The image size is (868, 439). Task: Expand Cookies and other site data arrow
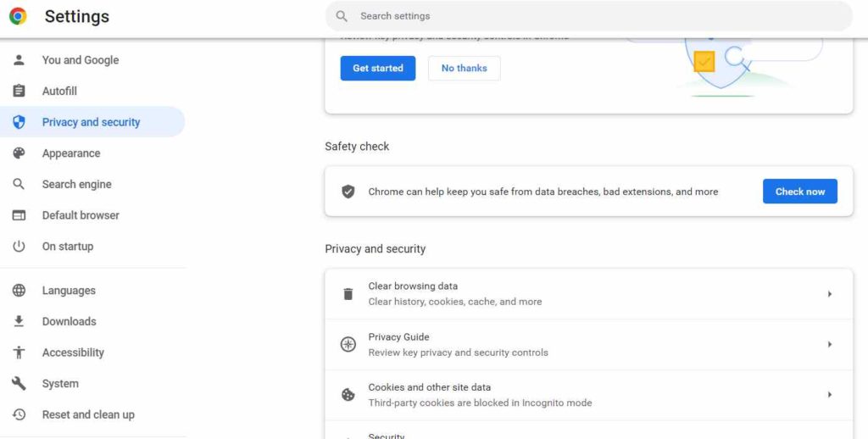click(x=829, y=395)
